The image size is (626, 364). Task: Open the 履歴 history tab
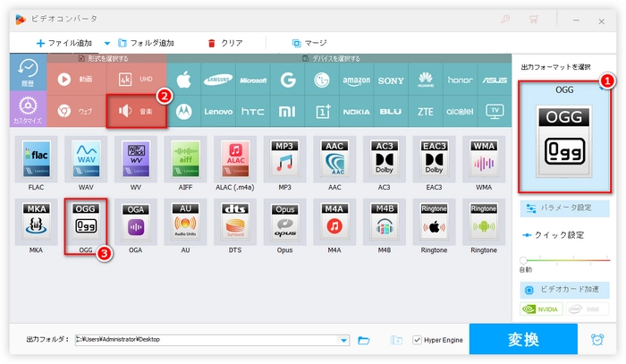click(28, 72)
